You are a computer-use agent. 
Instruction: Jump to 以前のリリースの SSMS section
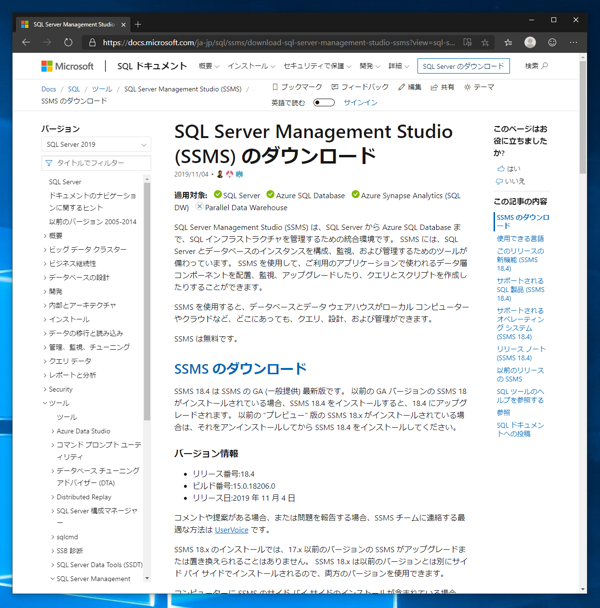(520, 375)
